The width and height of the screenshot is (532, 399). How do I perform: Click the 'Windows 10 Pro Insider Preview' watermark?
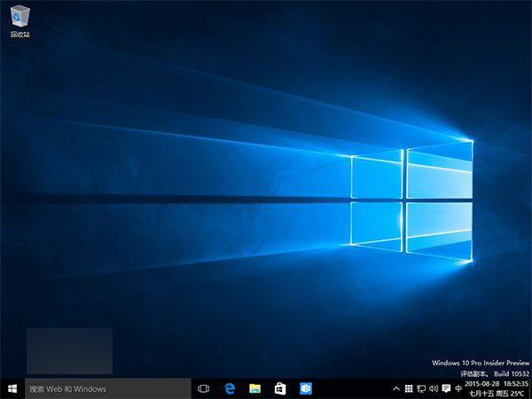480,364
